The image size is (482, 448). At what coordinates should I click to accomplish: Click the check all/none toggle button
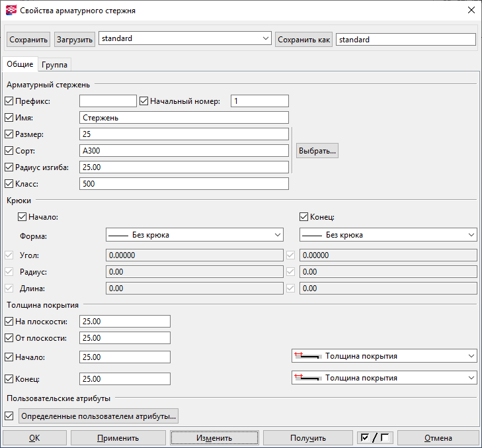point(374,438)
